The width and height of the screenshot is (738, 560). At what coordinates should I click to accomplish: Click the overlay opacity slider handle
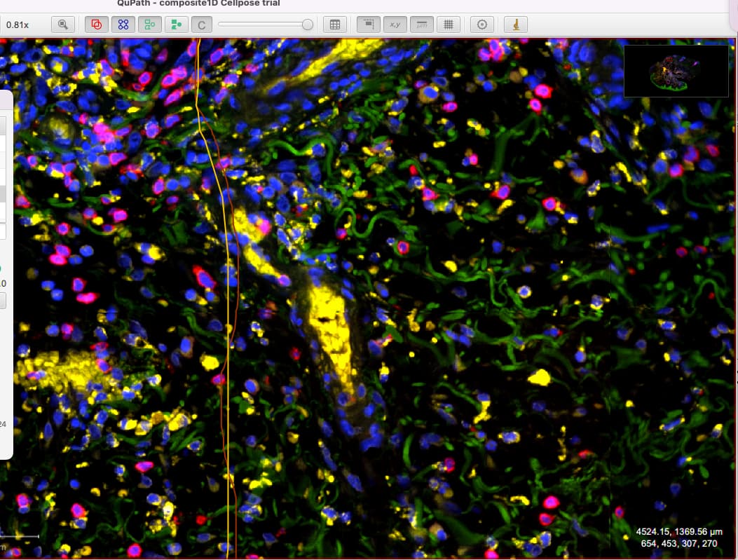point(307,25)
